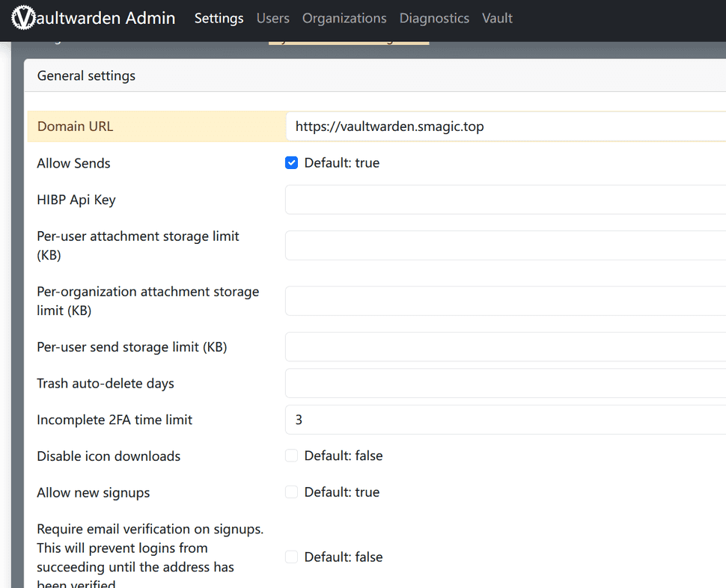This screenshot has width=726, height=588.
Task: Focus Per-organization attachment storage limit field
Action: [506, 301]
